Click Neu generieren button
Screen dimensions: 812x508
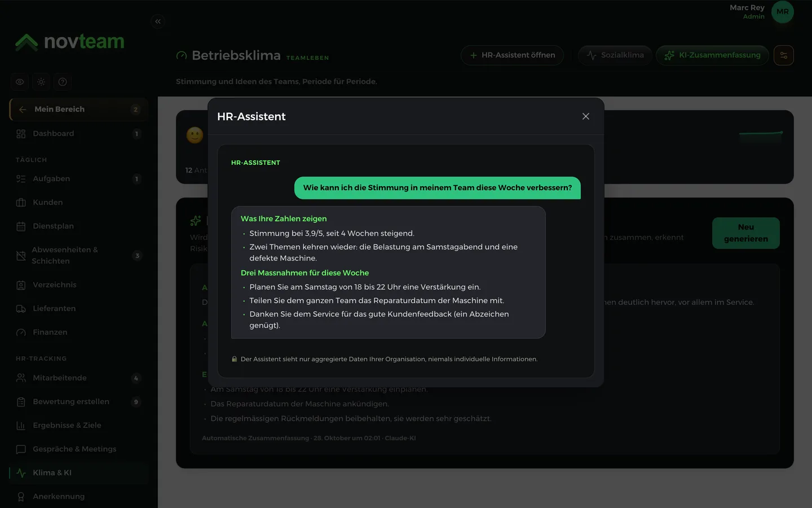click(x=746, y=233)
